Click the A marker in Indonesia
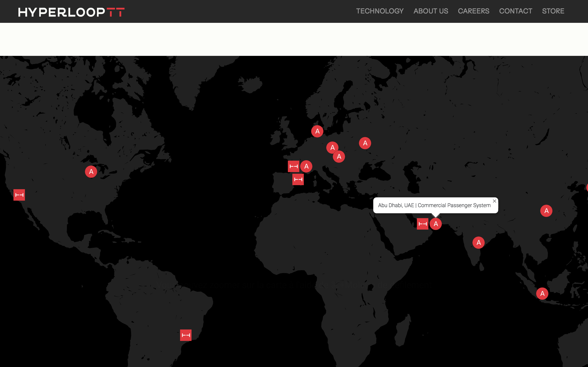 click(x=542, y=293)
